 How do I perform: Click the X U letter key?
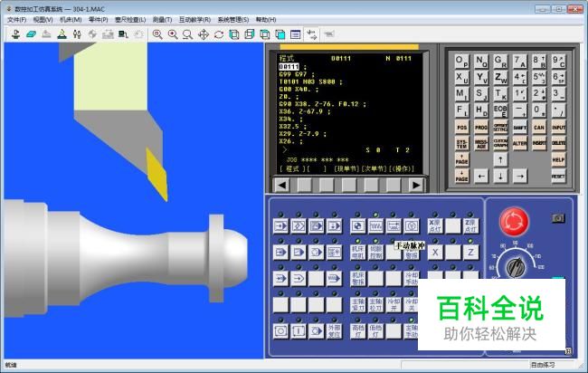coord(461,78)
